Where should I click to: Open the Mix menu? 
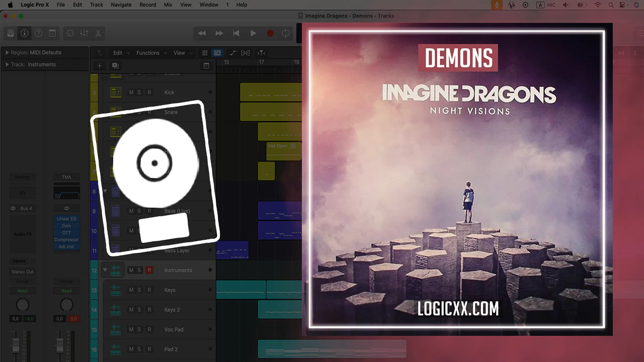click(168, 5)
